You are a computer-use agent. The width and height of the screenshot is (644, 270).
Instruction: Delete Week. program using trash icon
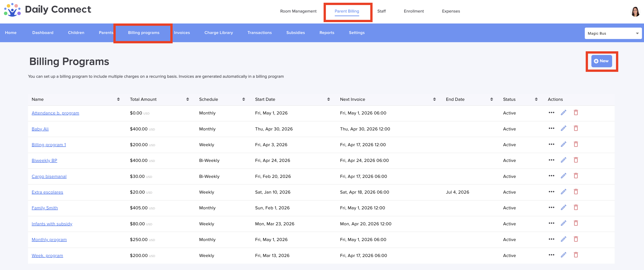pyautogui.click(x=576, y=255)
